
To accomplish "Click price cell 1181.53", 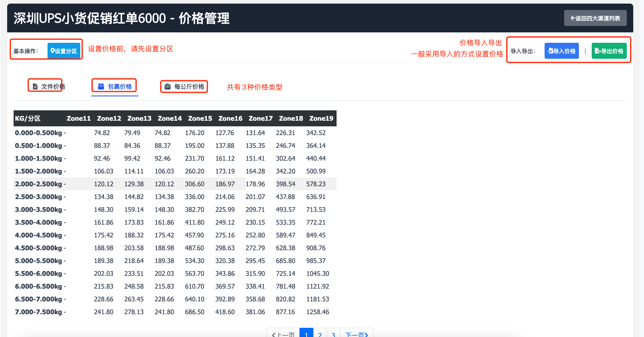I will coord(318,299).
